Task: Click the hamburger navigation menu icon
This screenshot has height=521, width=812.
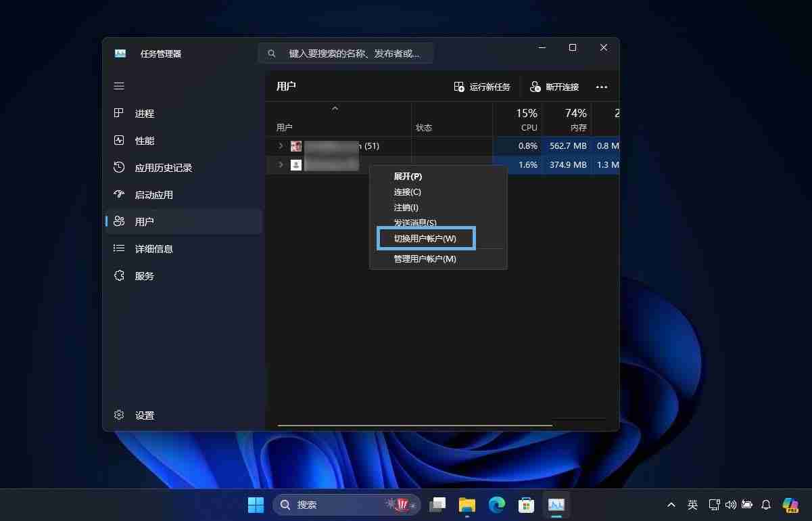Action: [x=119, y=86]
